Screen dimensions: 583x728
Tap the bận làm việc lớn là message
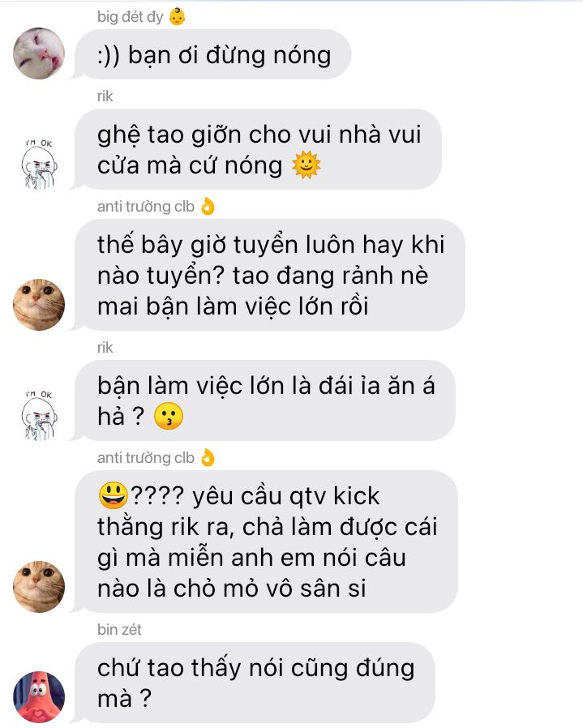tap(265, 400)
